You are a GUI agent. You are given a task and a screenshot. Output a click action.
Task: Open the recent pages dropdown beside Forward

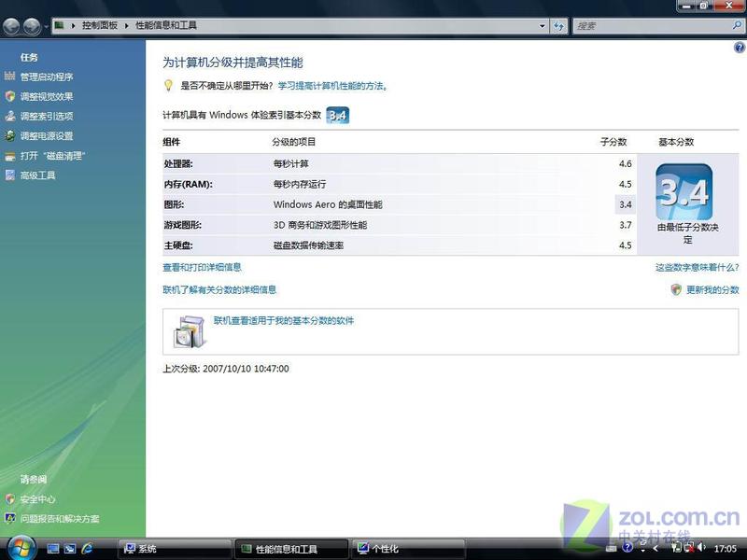[x=46, y=27]
